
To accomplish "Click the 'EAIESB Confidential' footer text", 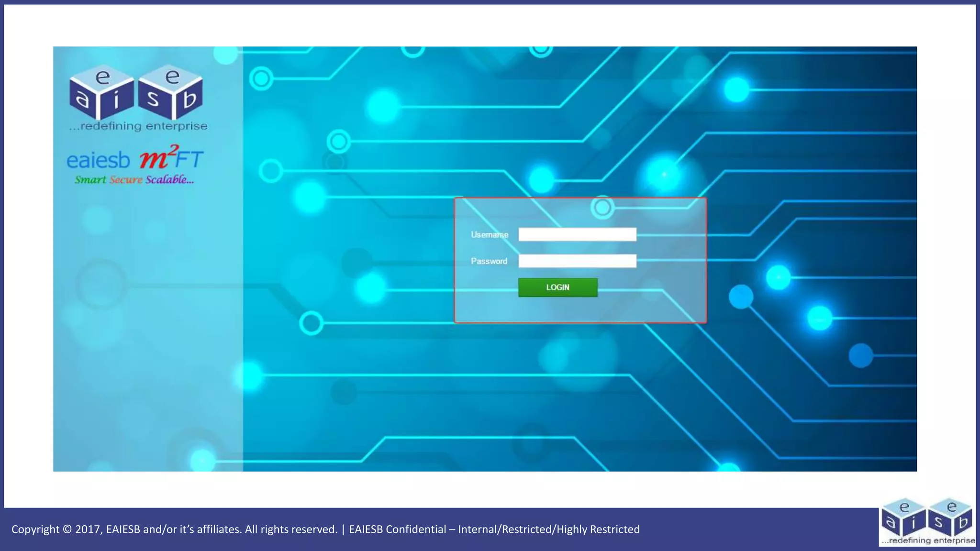I will tap(397, 529).
